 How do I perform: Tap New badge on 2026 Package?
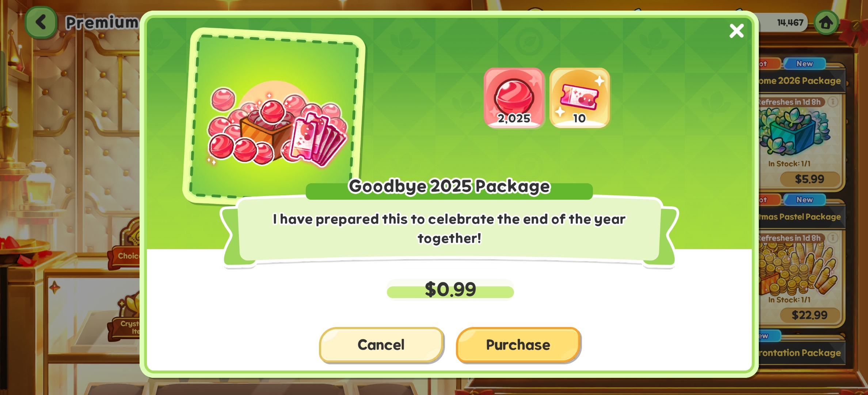[804, 64]
